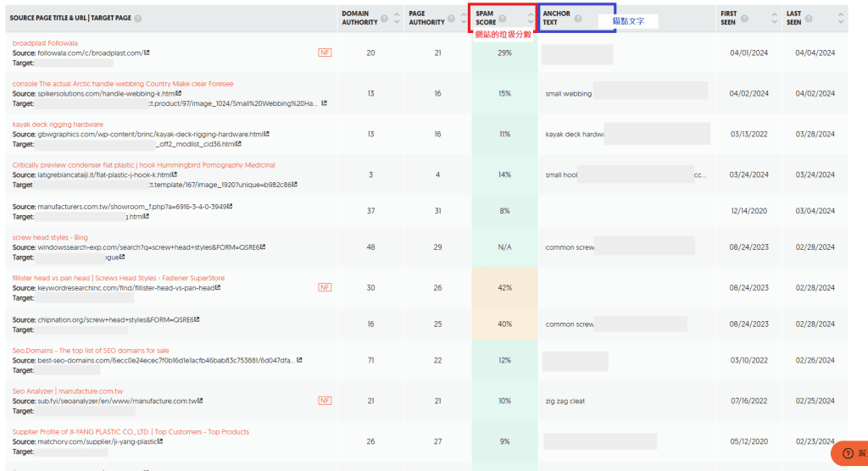868x471 pixels.
Task: Open 'Seo Analyzer | manufacture.com.tw' link
Action: pyautogui.click(x=68, y=391)
